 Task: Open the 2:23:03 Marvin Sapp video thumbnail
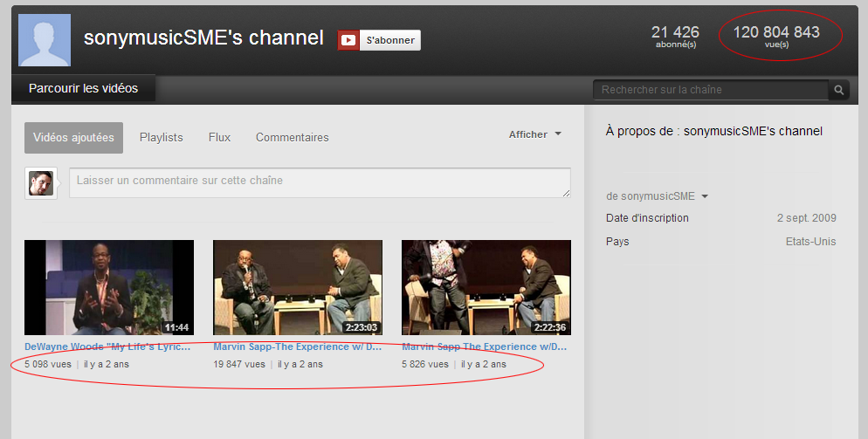pos(298,287)
